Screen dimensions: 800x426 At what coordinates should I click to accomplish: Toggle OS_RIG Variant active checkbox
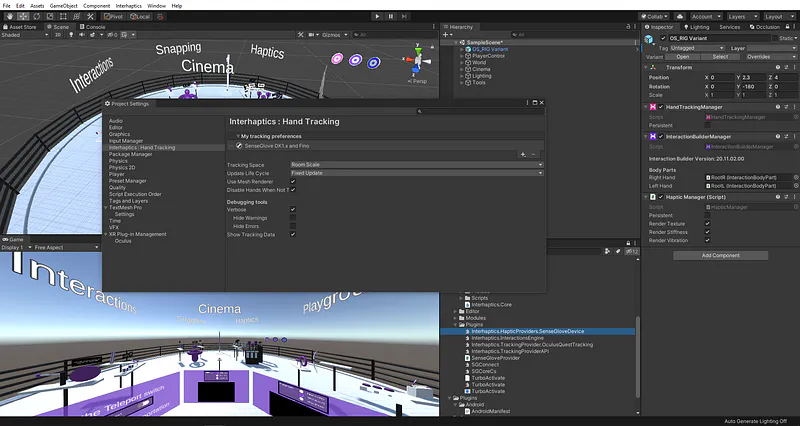pyautogui.click(x=663, y=38)
